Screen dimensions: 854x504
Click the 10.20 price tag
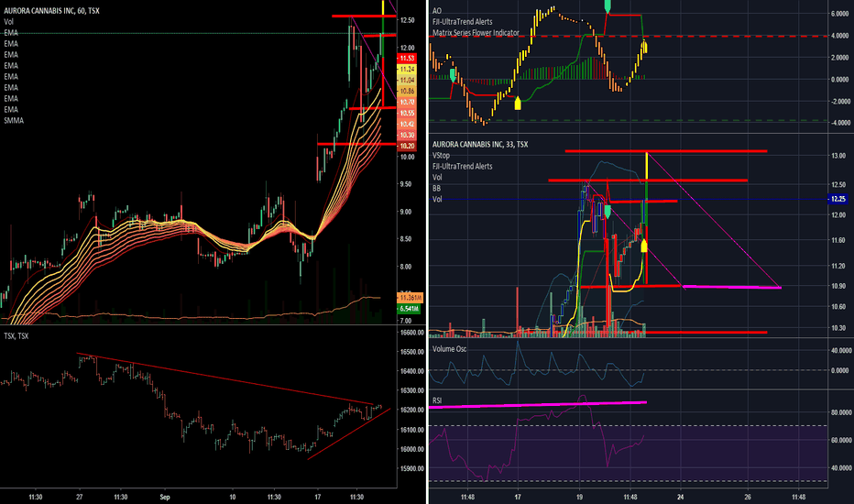(x=407, y=146)
